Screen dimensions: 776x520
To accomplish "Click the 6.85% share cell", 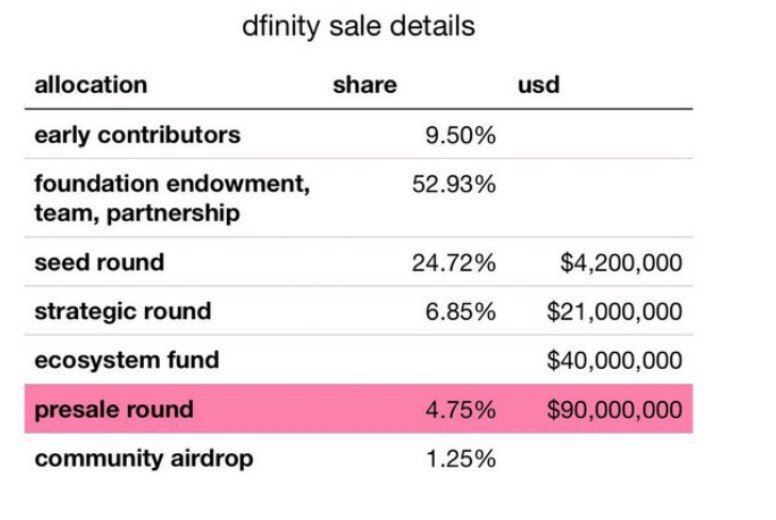I will [x=460, y=311].
